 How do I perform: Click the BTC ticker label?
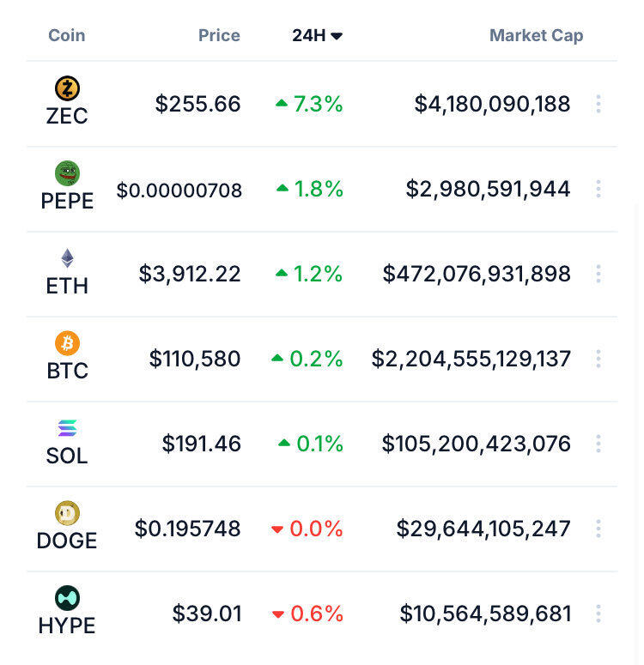click(x=67, y=371)
